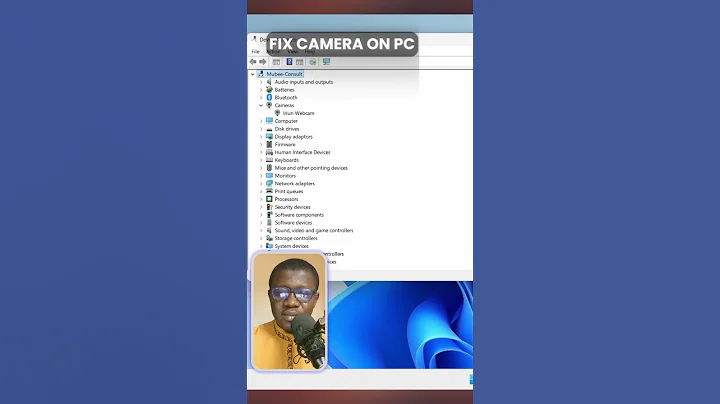Select the Computer label
Screen dimensions: 720x404
pos(286,121)
